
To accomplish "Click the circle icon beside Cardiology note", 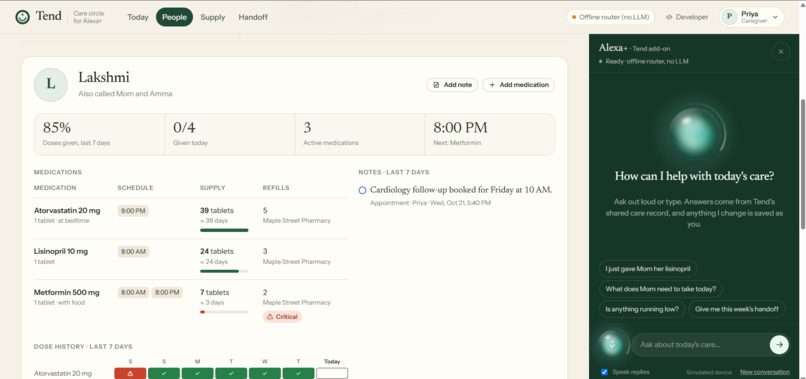I will (362, 190).
